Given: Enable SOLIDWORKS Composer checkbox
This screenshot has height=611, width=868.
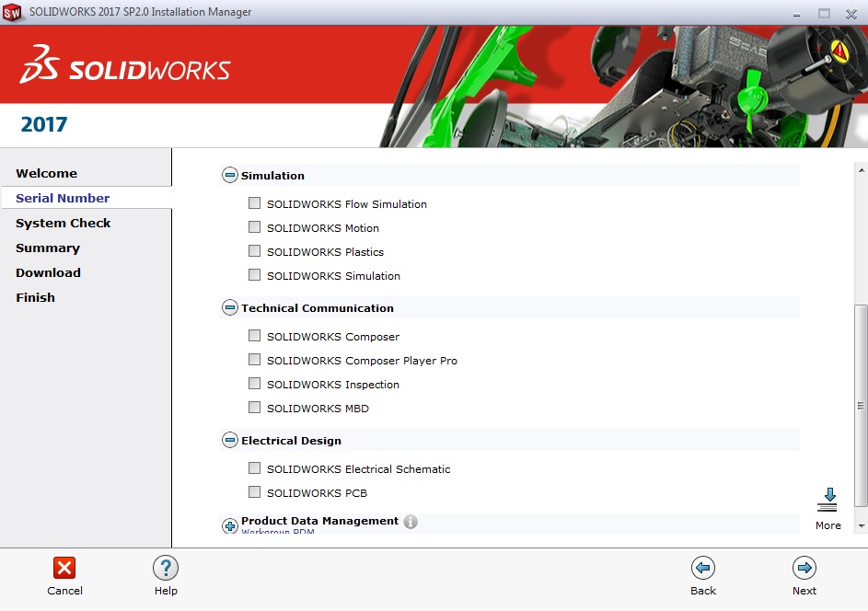Looking at the screenshot, I should tap(255, 335).
